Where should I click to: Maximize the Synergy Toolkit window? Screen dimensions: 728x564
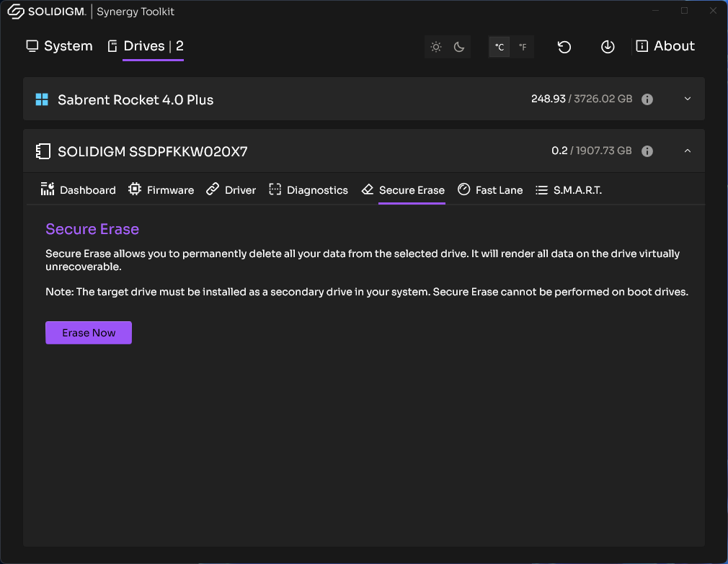684,11
